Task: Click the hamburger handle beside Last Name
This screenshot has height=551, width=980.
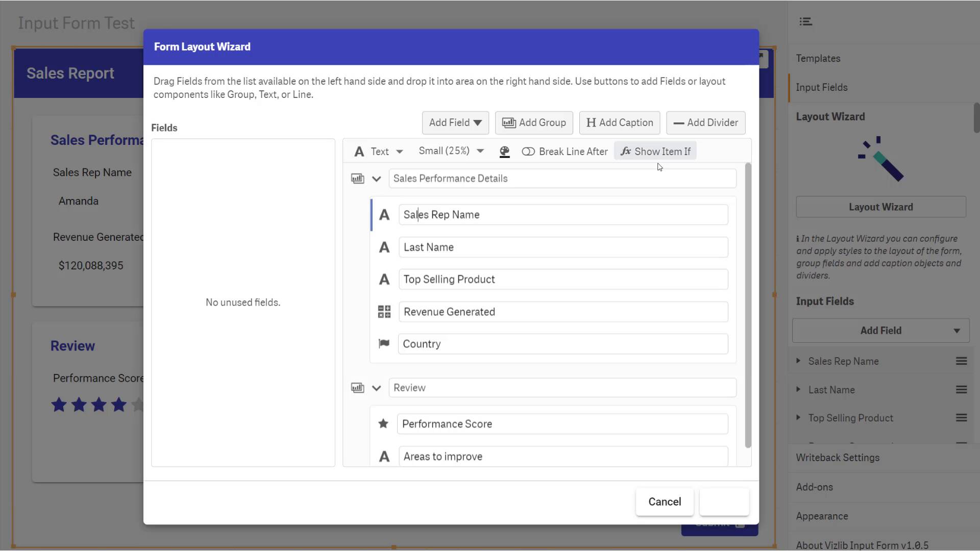Action: (x=961, y=390)
